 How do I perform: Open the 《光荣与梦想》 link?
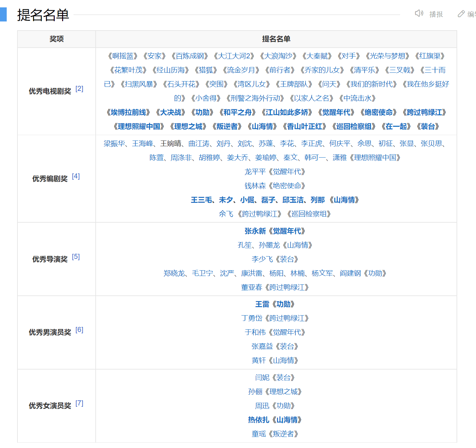387,56
